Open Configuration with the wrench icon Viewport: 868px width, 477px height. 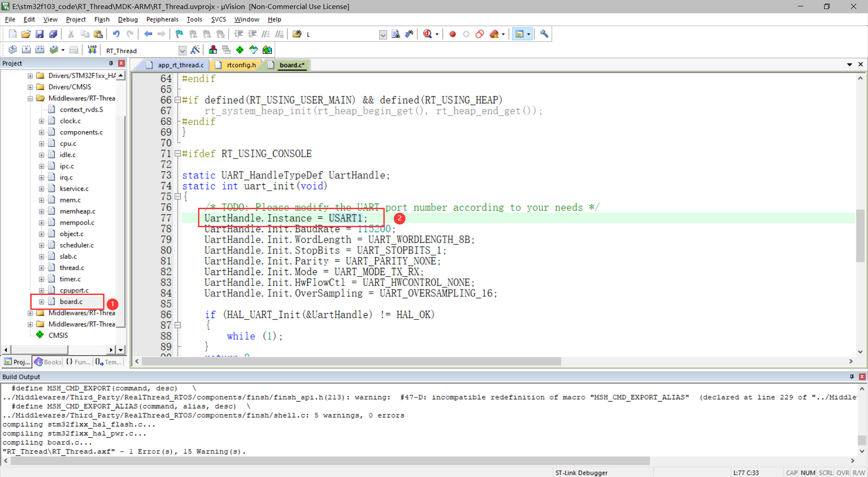544,34
